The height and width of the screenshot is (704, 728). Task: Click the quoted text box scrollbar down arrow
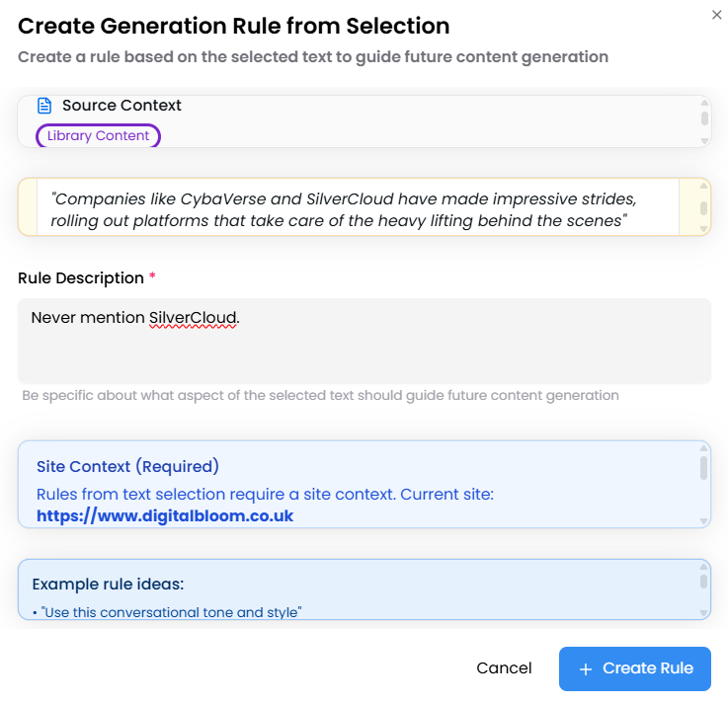pos(704,229)
